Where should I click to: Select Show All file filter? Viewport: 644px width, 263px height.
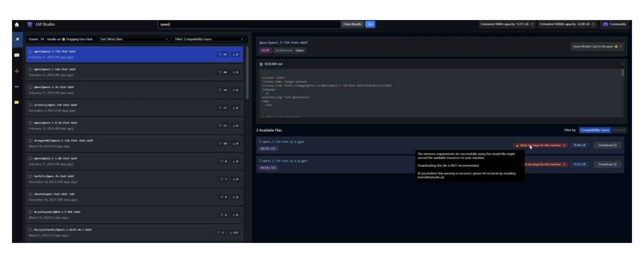click(619, 130)
